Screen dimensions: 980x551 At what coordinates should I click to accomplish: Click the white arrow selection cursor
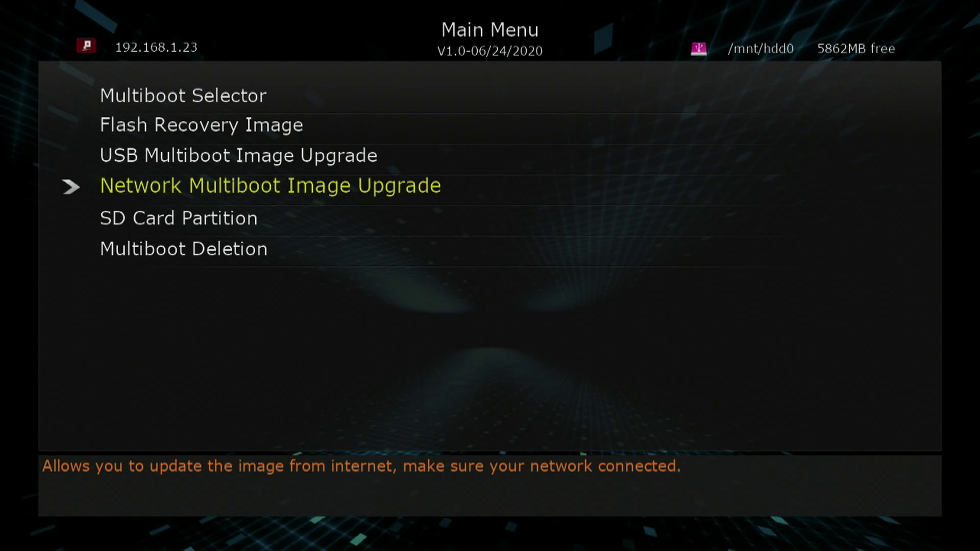[x=71, y=187]
